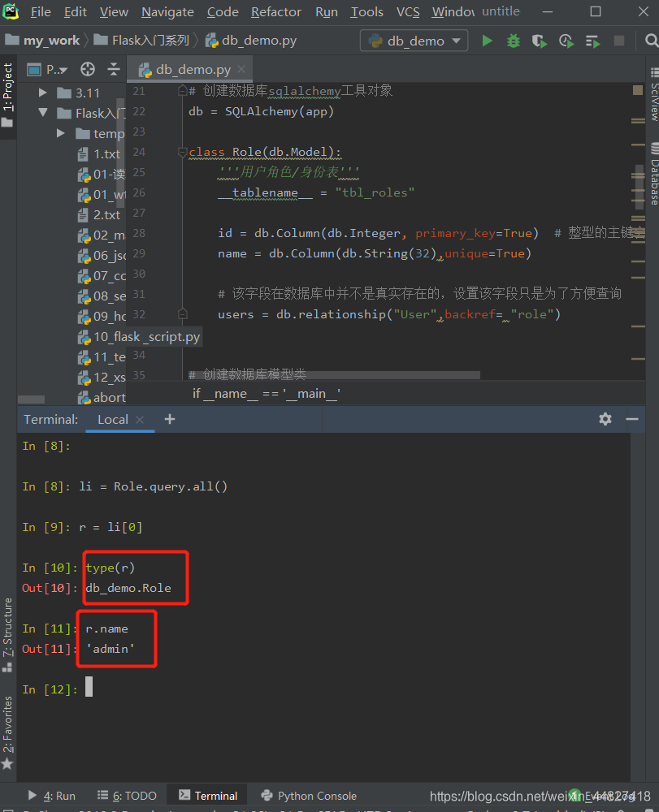Collapse the Flask入门系列 folder
The width and height of the screenshot is (659, 812).
[43, 112]
